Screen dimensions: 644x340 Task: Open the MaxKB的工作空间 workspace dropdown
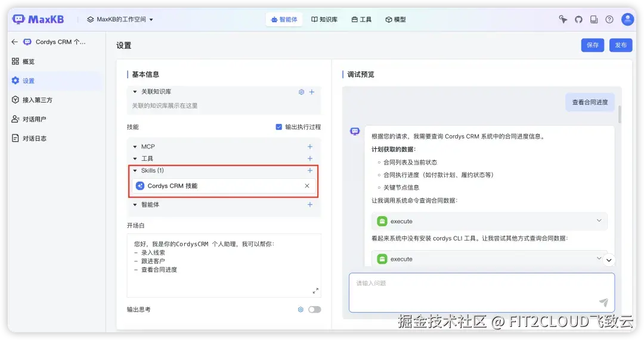pos(119,19)
